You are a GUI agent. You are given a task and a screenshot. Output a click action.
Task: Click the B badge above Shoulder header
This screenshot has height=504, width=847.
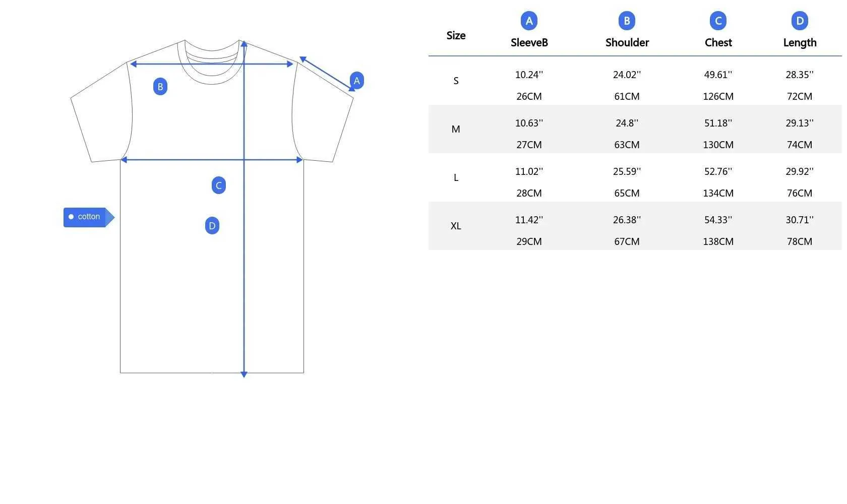point(627,21)
